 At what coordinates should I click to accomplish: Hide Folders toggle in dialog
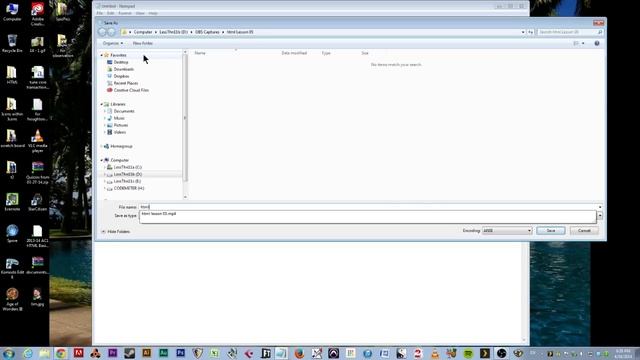(116, 231)
